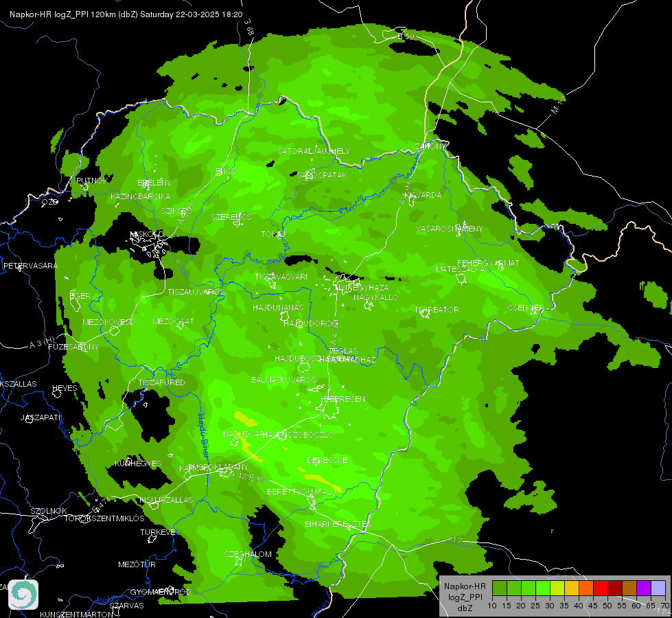This screenshot has width=672, height=618.
Task: Click the OZD town label
Action: [49, 202]
